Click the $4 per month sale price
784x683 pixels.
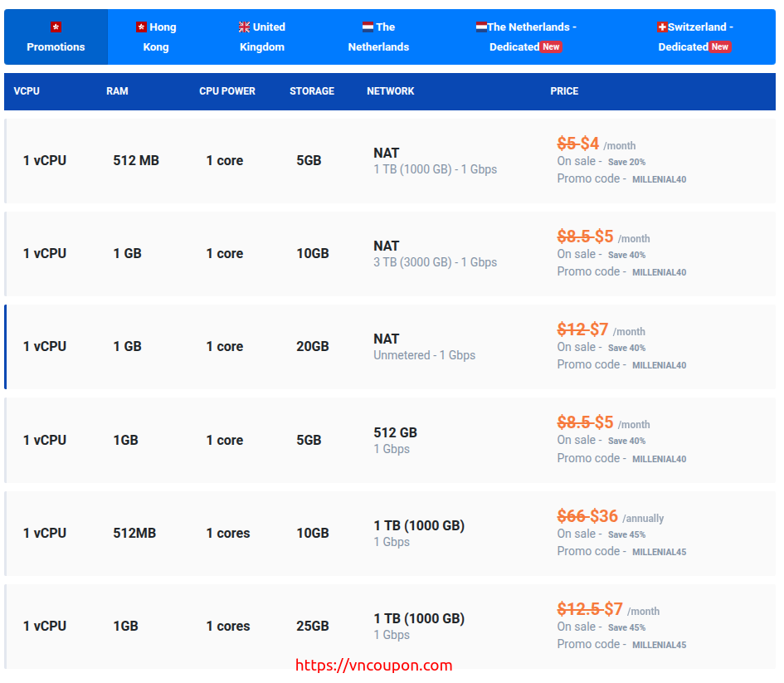(x=590, y=144)
